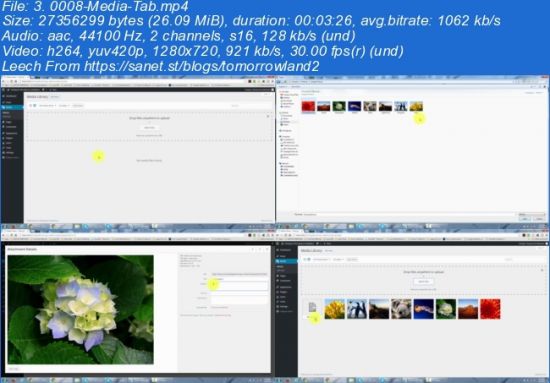Click the Description field in Attachment Details
This screenshot has height=383, width=550.
(x=240, y=300)
